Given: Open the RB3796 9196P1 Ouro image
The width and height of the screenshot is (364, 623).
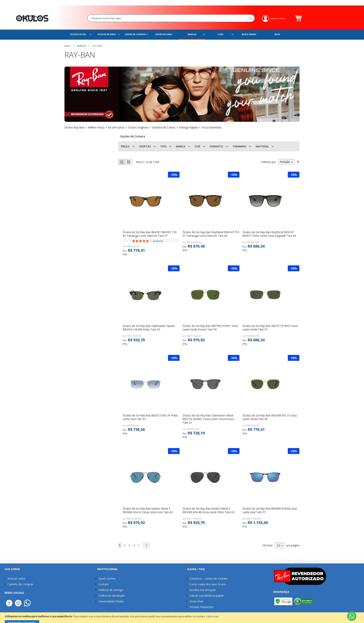Looking at the screenshot, I should click(x=205, y=294).
